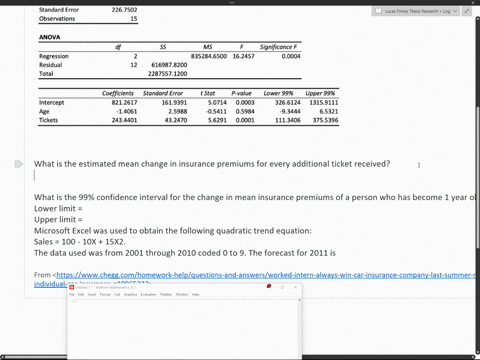This screenshot has width=480, height=360.
Task: Open the Evaluation menu in Mathematica
Action: (148, 294)
